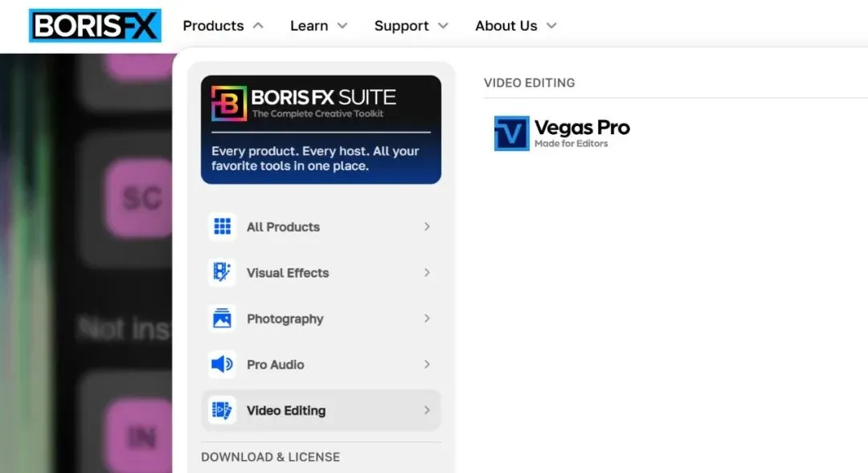This screenshot has width=868, height=473.
Task: Click the All Products grid icon
Action: tap(222, 226)
